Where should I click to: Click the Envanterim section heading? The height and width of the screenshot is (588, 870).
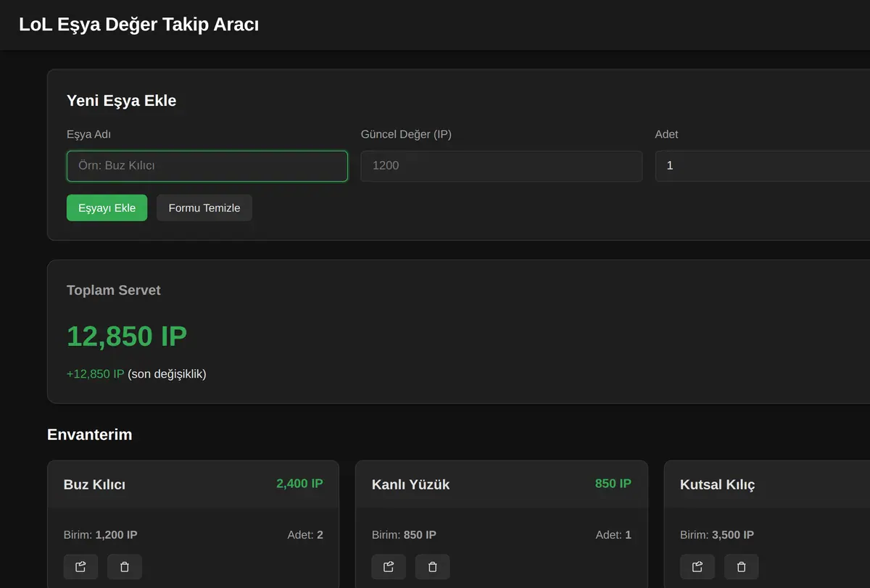(x=90, y=435)
